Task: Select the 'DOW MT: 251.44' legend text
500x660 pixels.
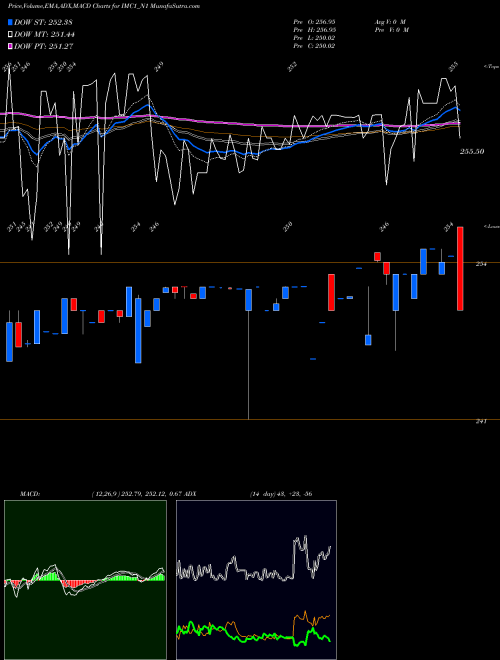Action: point(44,35)
